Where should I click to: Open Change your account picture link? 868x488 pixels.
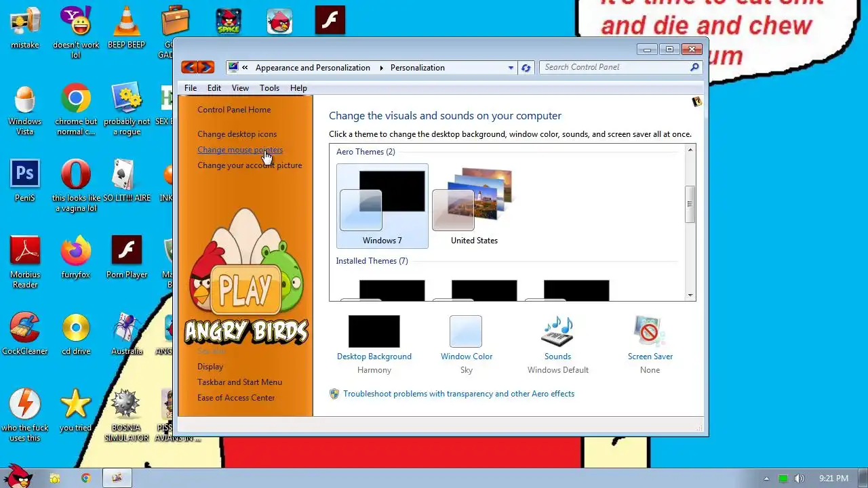[250, 165]
